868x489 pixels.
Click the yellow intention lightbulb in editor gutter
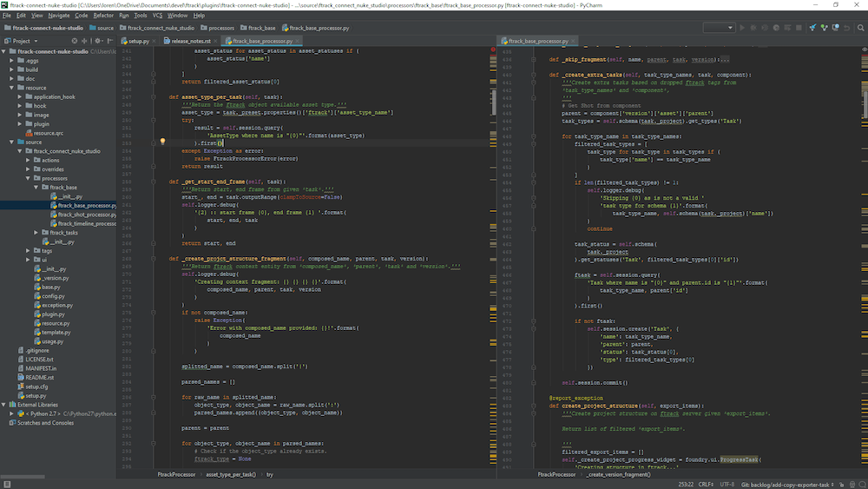click(162, 142)
